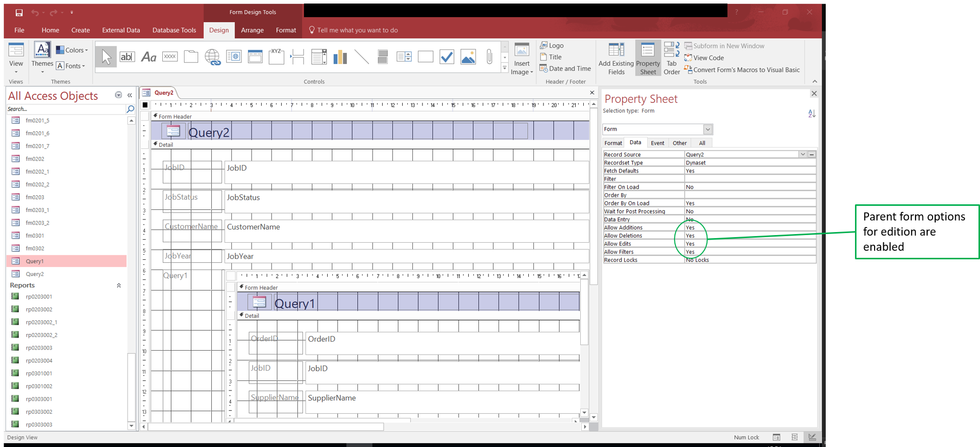Image resolution: width=980 pixels, height=447 pixels.
Task: Select rp0203001 report in navigation pane
Action: pos(67,297)
